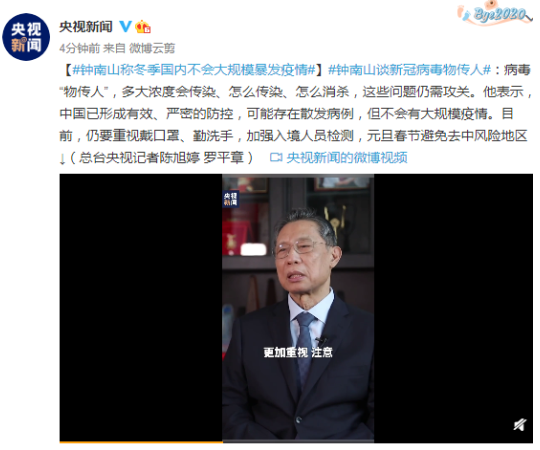Play the 钟南山 interview video
Viewport: 540px width, 450px height.
pyautogui.click(x=298, y=308)
